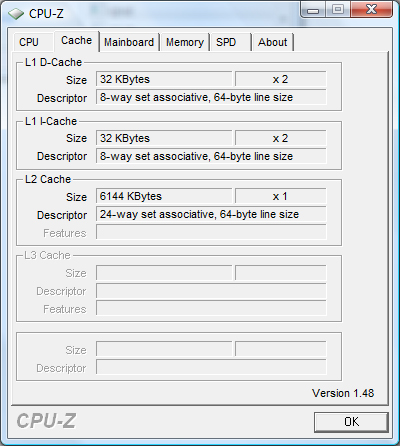Click the L3 Cache size field

[164, 273]
